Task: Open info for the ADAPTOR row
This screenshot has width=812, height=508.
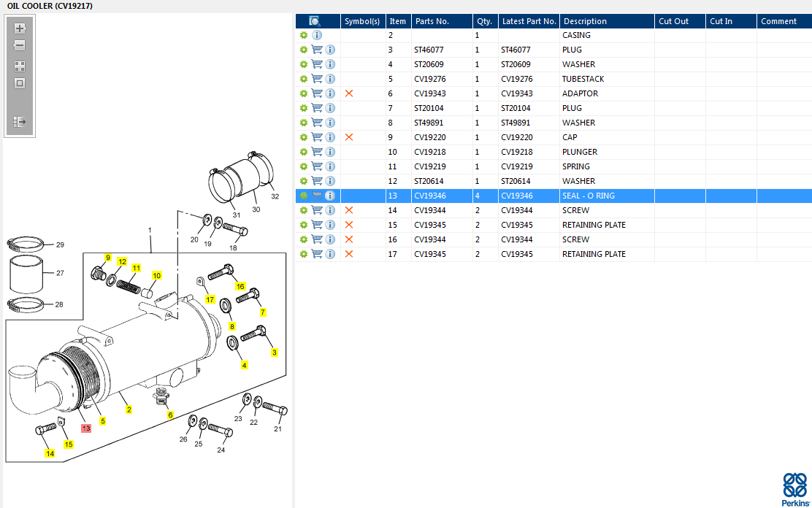Action: 330,93
